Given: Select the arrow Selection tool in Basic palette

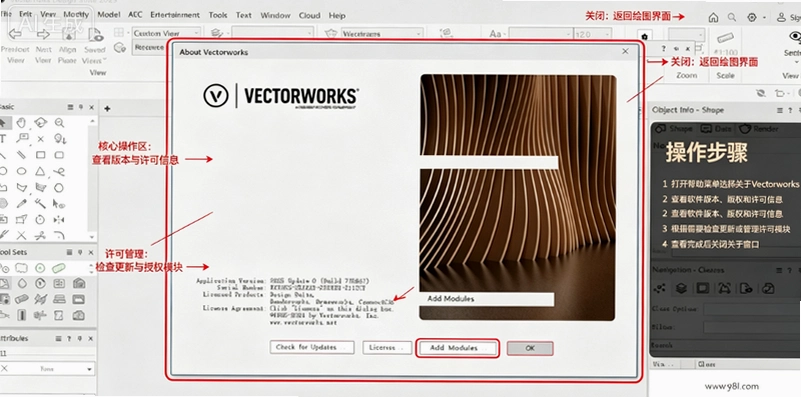Looking at the screenshot, I should pos(4,123).
